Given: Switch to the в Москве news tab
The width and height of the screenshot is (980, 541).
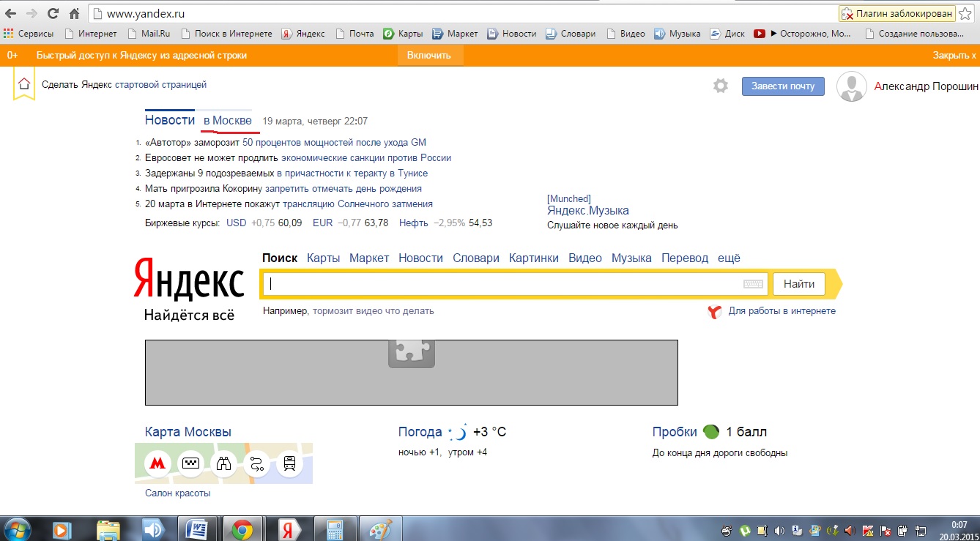Looking at the screenshot, I should coord(228,121).
